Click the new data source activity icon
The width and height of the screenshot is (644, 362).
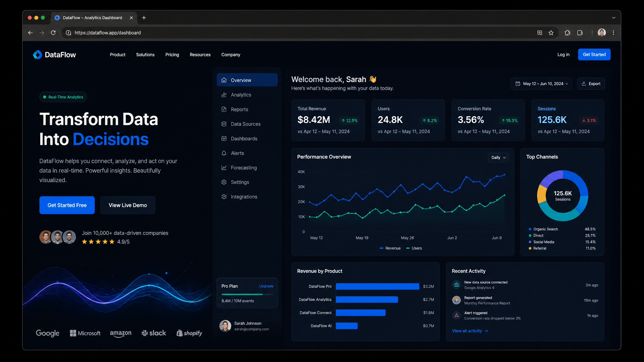pos(456,285)
